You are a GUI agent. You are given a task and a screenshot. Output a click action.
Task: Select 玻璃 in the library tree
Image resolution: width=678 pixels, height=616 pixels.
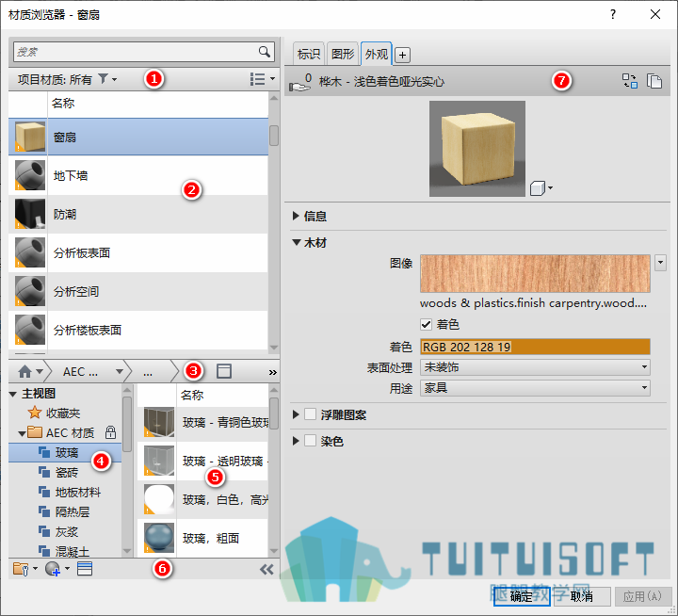pos(65,452)
